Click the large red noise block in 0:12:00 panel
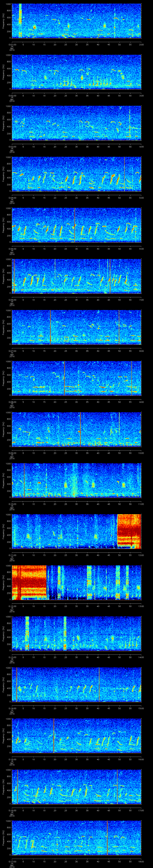153x868 pixels. click(x=29, y=583)
